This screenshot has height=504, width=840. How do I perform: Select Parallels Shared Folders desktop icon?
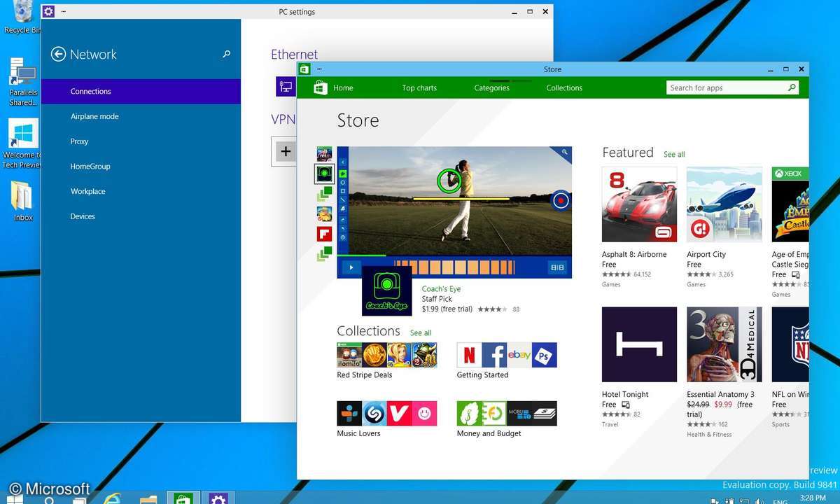(x=23, y=83)
